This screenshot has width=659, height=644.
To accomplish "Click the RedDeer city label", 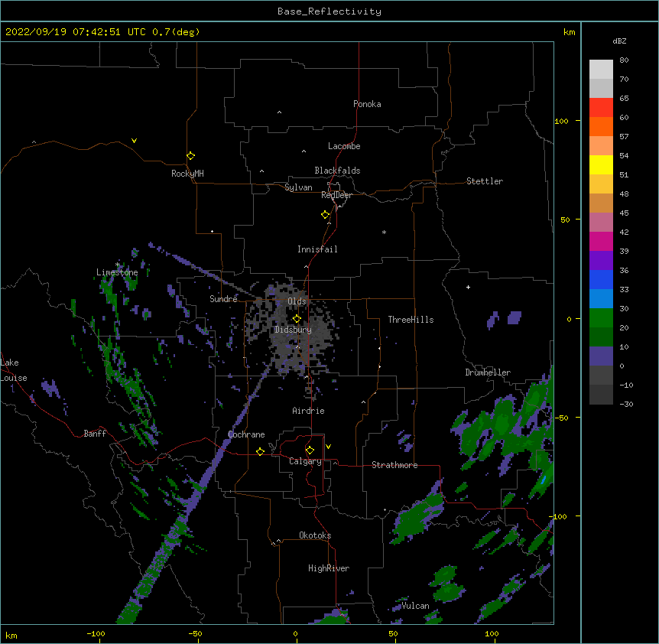I will 336,195.
